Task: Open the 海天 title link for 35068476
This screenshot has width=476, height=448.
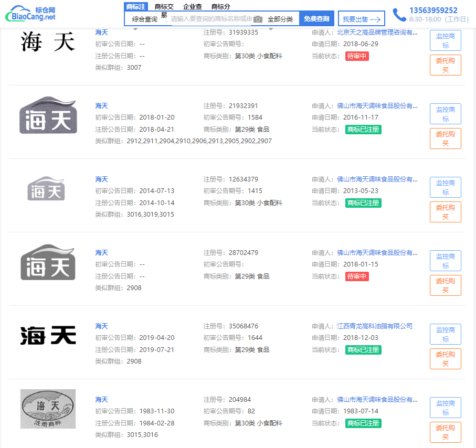Action: tap(101, 326)
